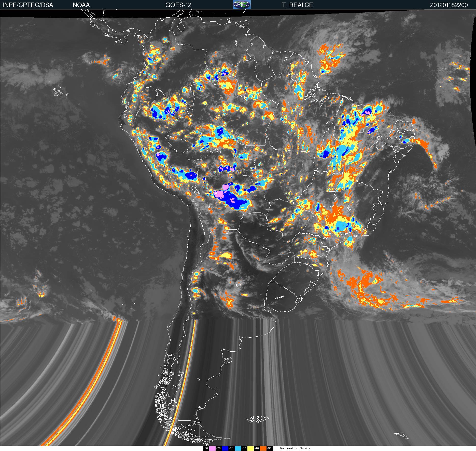
Task: Select the yellow legend color swatch
Action: coord(250,448)
